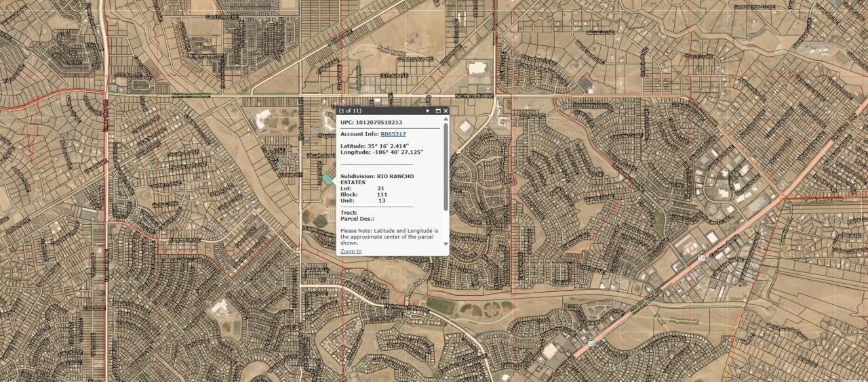Click the '(1 of 11)' popup title
Screen dimensions: 868x382
coord(350,110)
